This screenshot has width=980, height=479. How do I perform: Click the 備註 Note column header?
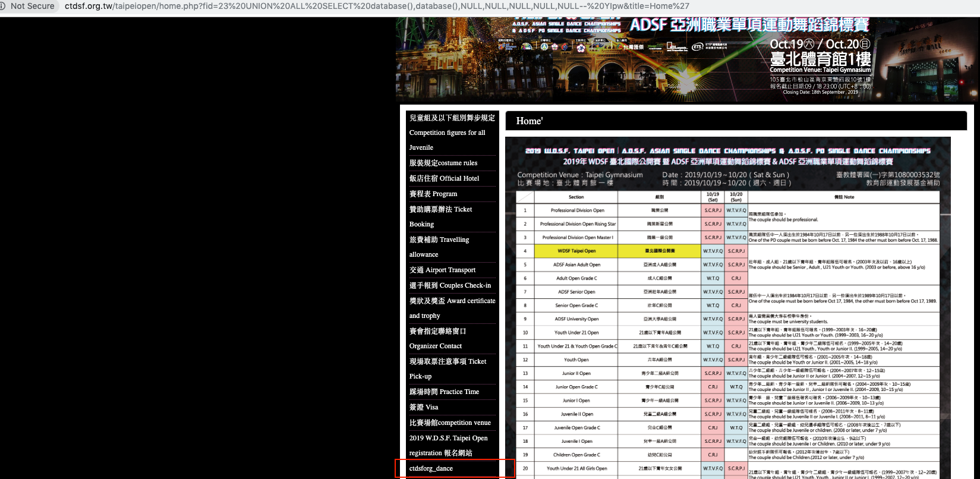pos(844,197)
